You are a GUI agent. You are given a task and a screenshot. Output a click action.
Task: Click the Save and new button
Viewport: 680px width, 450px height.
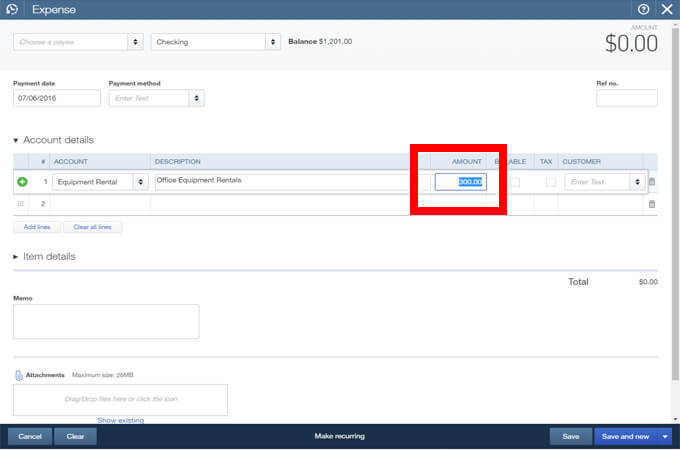(x=625, y=437)
